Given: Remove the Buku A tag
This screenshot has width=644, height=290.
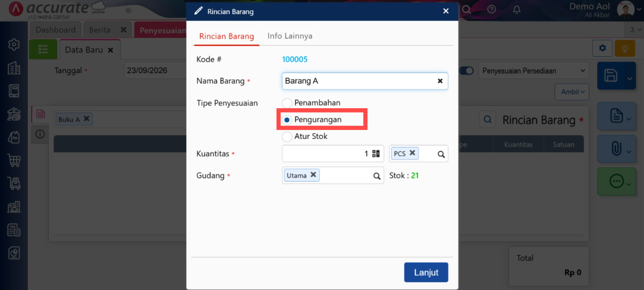Looking at the screenshot, I should point(86,119).
